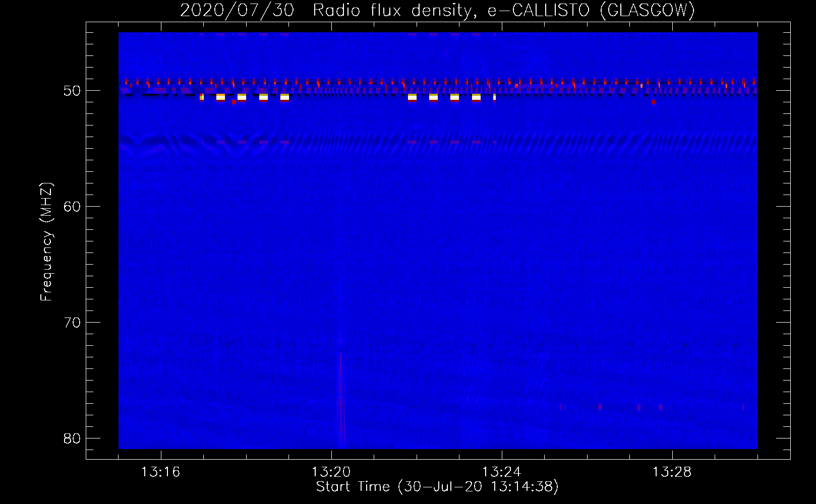Click the 13:24 time tick label
Viewport: 816px width, 504px height.
point(501,472)
